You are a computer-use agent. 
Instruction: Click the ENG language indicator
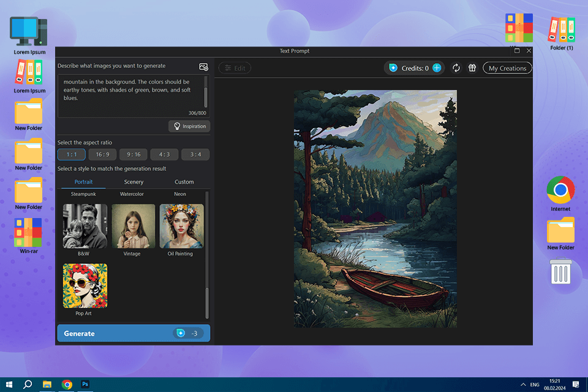point(535,385)
